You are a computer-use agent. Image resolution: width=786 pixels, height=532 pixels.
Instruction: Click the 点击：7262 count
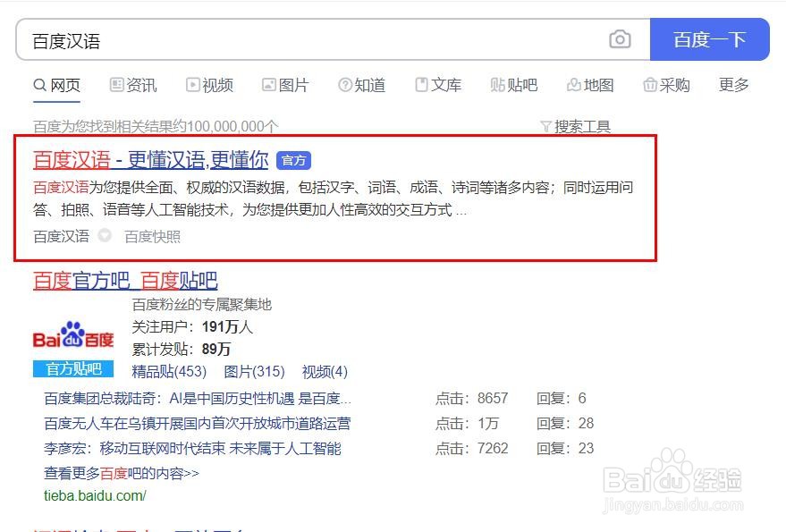point(472,448)
